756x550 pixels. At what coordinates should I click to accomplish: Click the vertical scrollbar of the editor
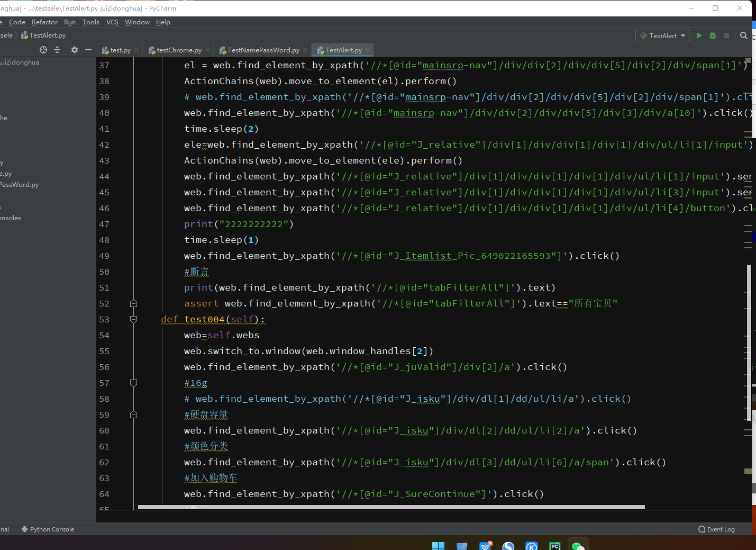click(749, 343)
